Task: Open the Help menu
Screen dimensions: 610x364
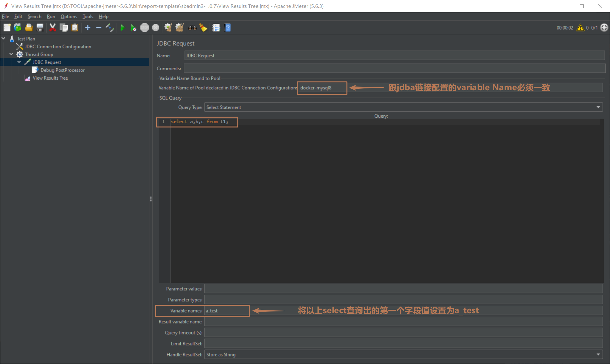Action: [103, 16]
